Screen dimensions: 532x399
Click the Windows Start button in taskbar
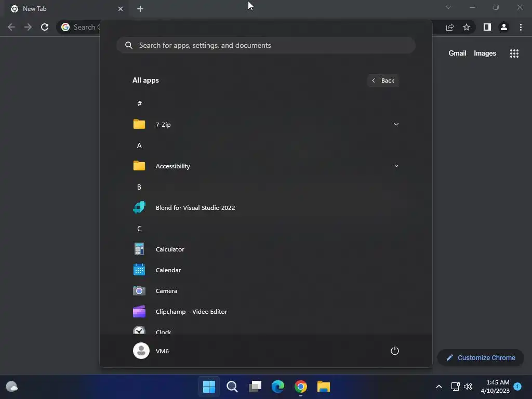209,387
